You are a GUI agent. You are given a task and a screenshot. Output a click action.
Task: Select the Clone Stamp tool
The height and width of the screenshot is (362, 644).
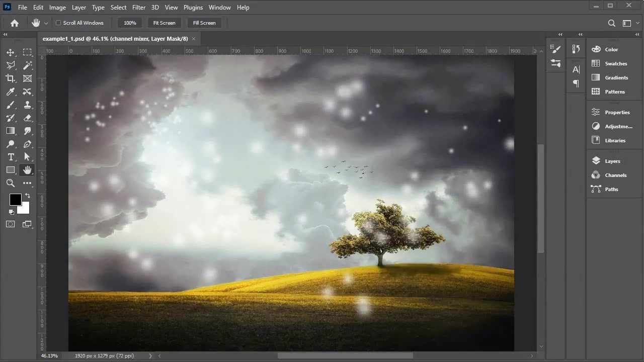coord(28,105)
